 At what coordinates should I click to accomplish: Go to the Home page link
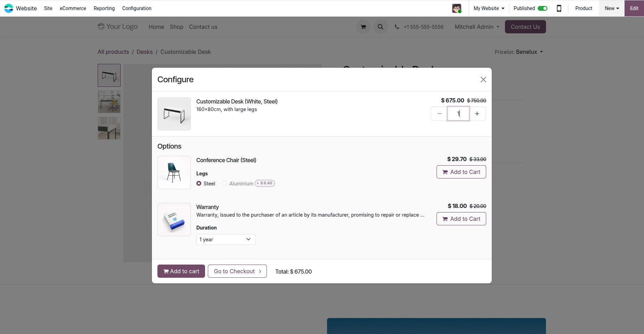coord(156,27)
